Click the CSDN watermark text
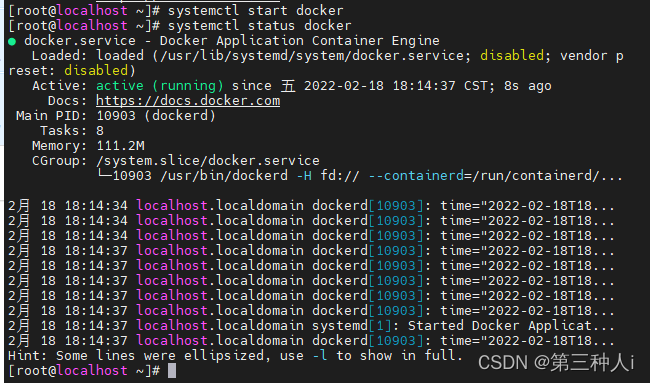 (555, 363)
